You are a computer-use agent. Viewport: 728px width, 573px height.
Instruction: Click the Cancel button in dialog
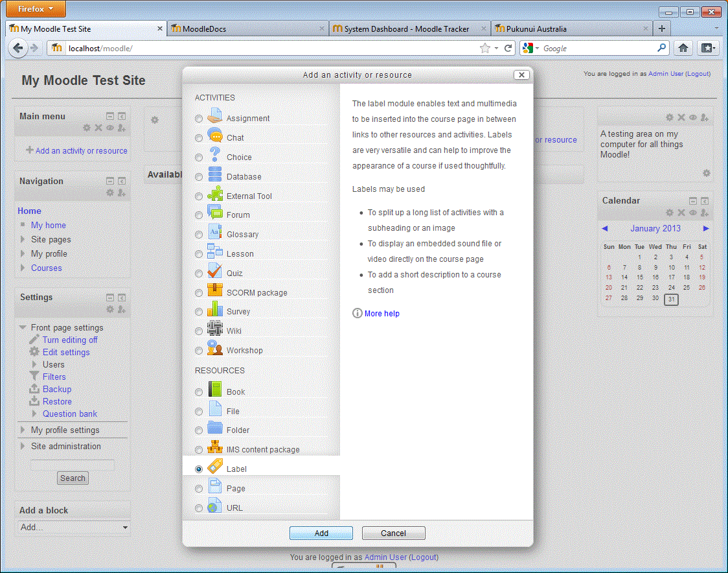tap(393, 533)
